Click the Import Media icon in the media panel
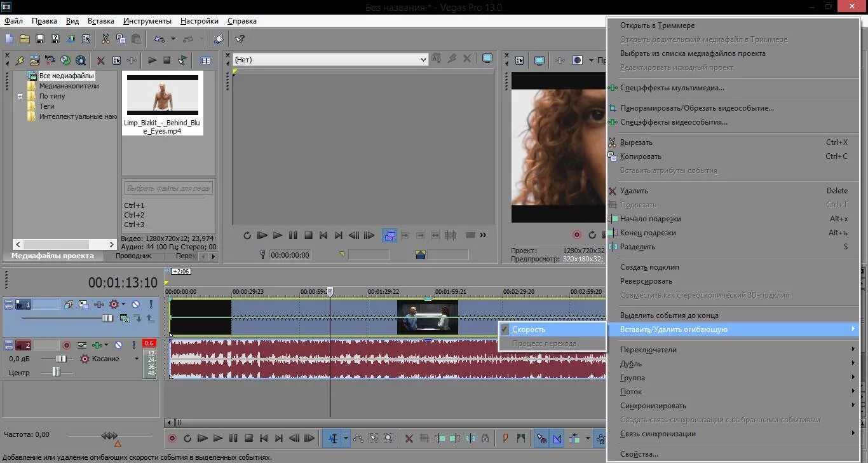The width and height of the screenshot is (868, 463). [34, 60]
